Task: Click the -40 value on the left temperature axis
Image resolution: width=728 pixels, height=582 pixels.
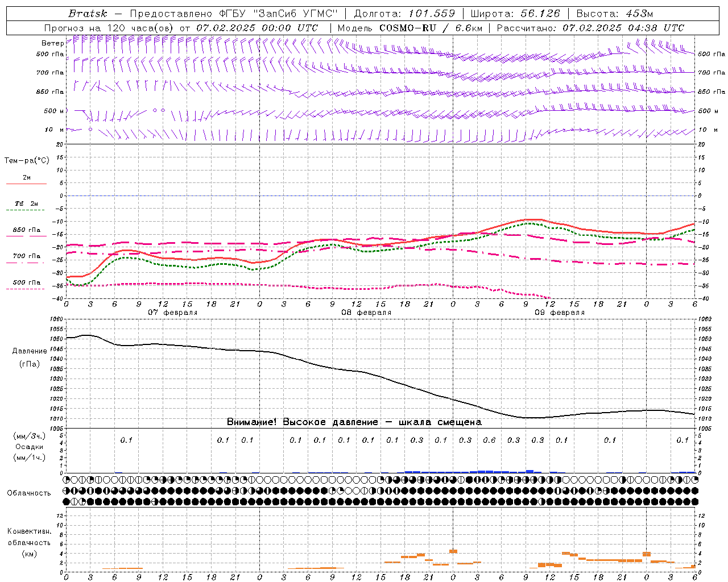Action: (59, 298)
